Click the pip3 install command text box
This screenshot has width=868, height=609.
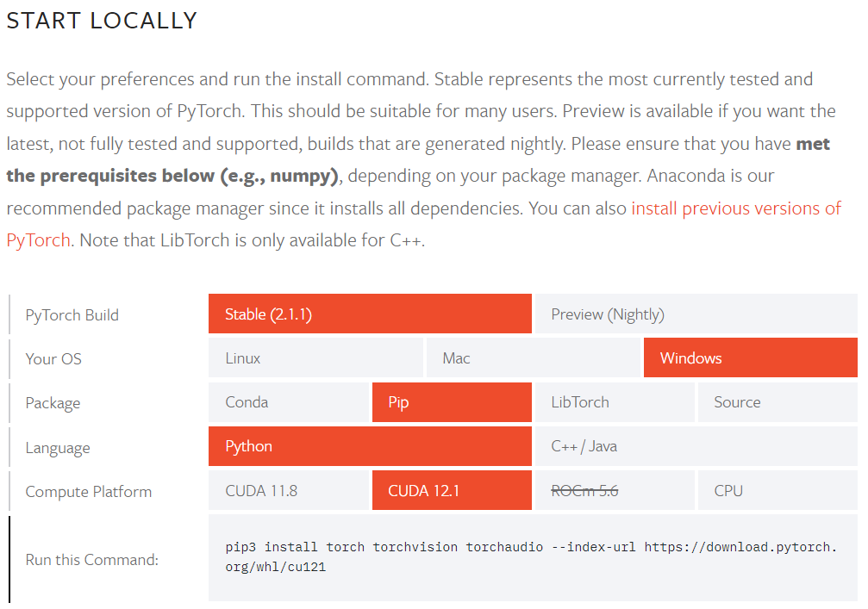click(532, 557)
